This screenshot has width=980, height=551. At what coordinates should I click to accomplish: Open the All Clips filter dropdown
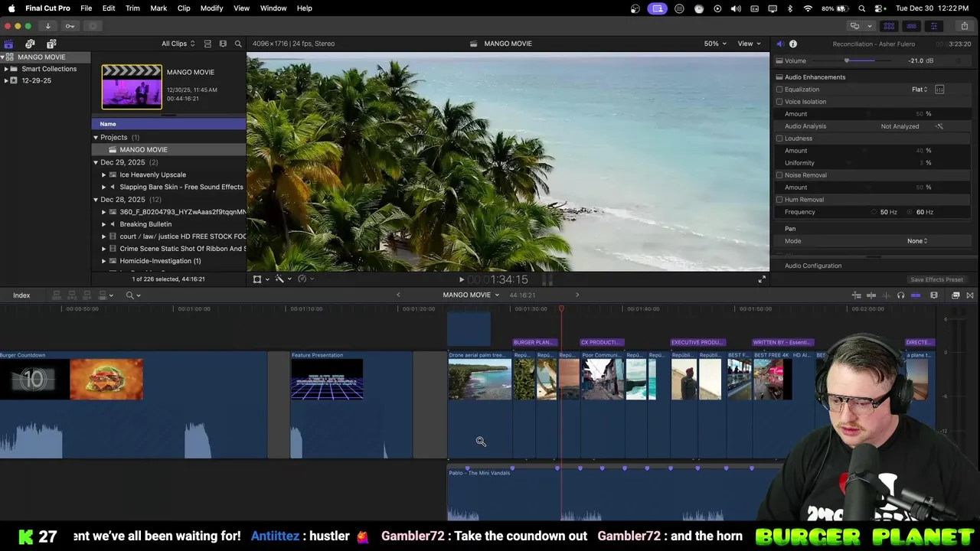[178, 44]
